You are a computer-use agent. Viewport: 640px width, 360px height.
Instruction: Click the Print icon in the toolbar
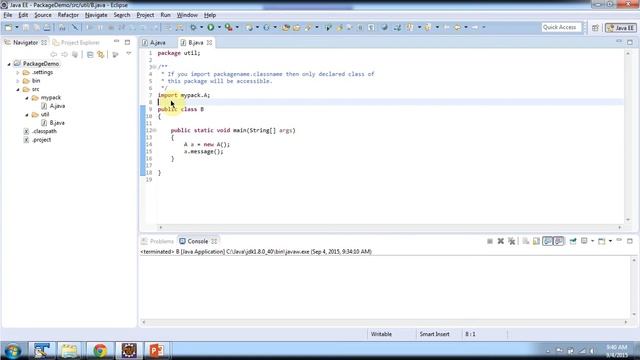click(x=47, y=27)
